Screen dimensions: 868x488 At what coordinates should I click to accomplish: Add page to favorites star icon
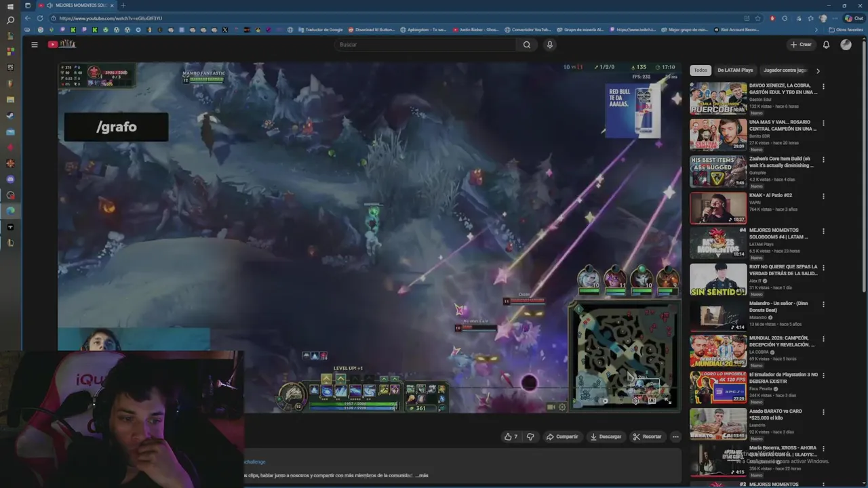(758, 18)
